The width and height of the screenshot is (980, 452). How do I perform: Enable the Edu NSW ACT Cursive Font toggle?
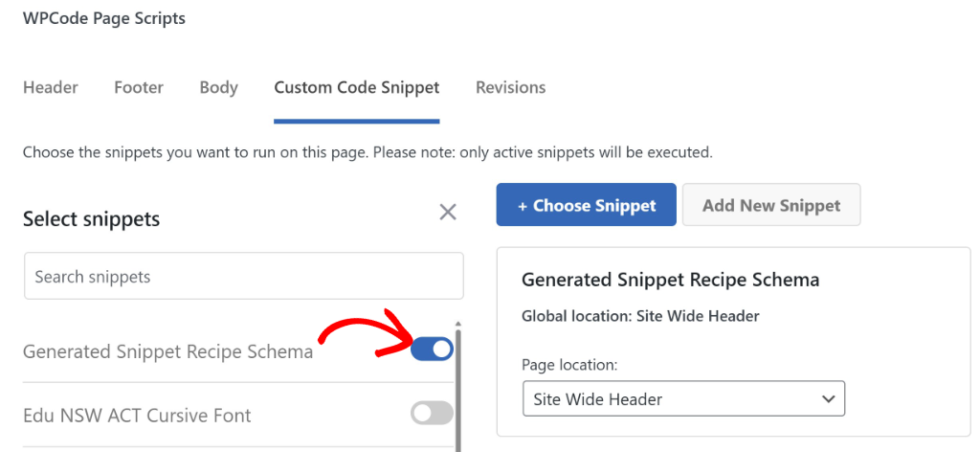pos(432,413)
